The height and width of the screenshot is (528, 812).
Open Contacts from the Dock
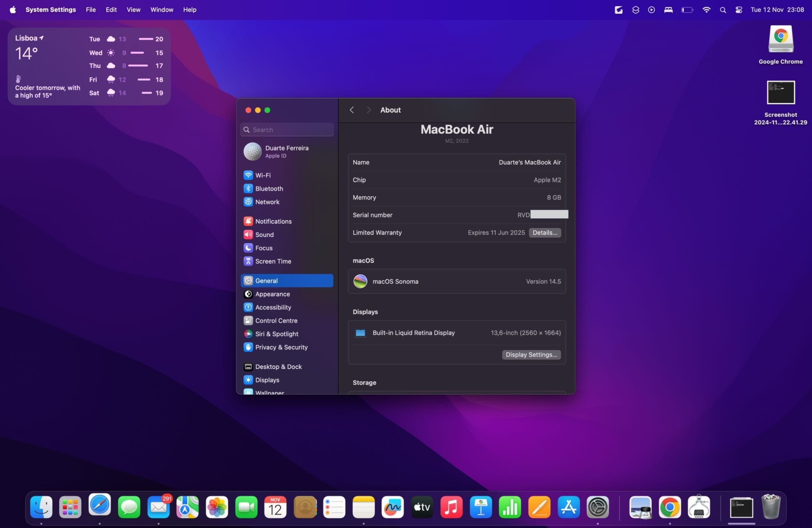(305, 507)
